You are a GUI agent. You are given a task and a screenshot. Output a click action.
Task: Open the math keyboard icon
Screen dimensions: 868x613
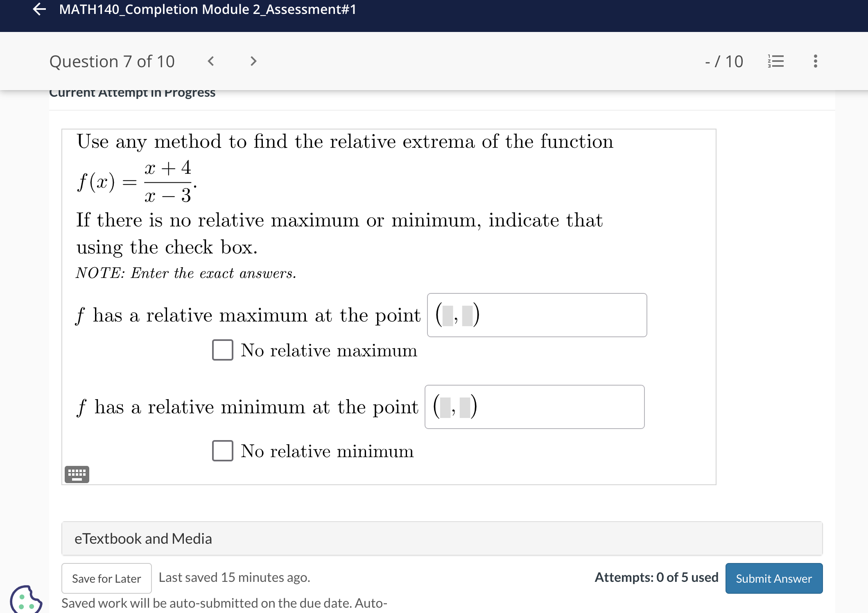77,474
